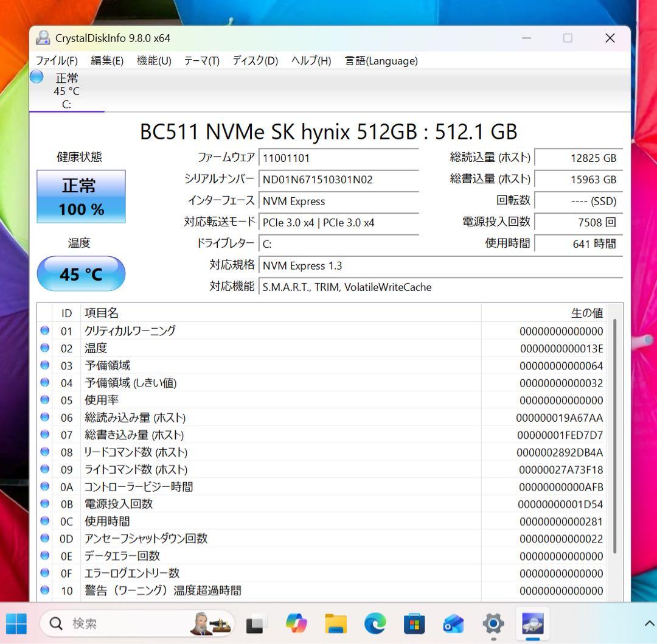The width and height of the screenshot is (657, 644).
Task: Open the ファイル(F) menu
Action: click(57, 61)
